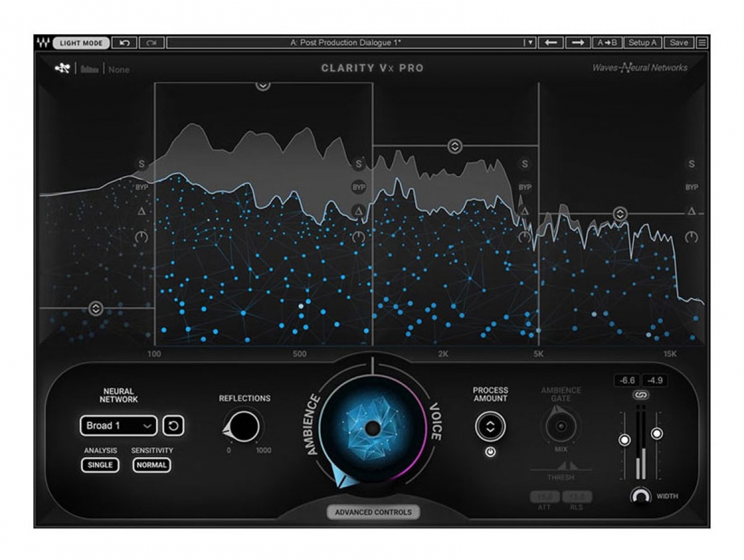Bypass the band containing 15K
Screen dimensions: 744x560
pyautogui.click(x=691, y=187)
